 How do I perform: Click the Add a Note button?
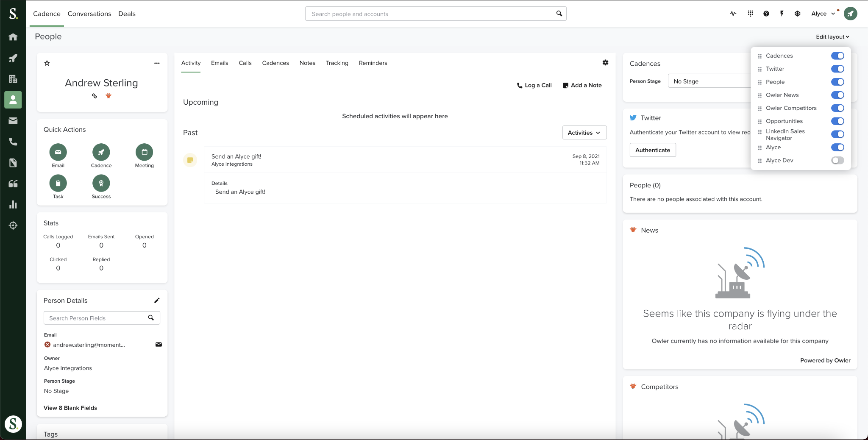point(582,85)
